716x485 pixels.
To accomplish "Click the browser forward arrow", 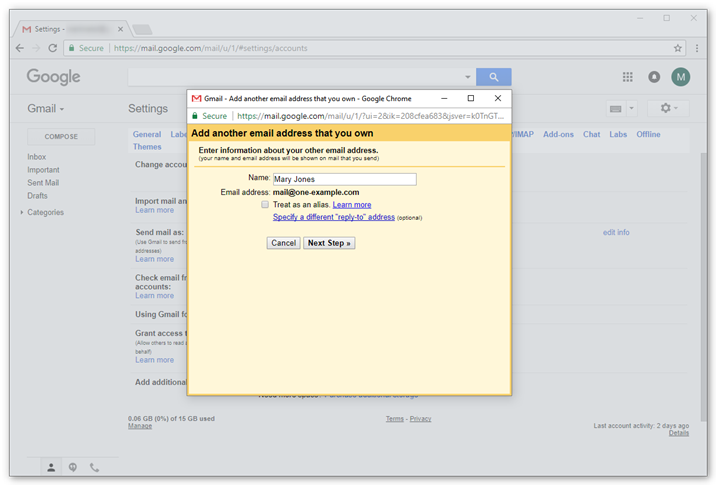I will click(x=36, y=48).
